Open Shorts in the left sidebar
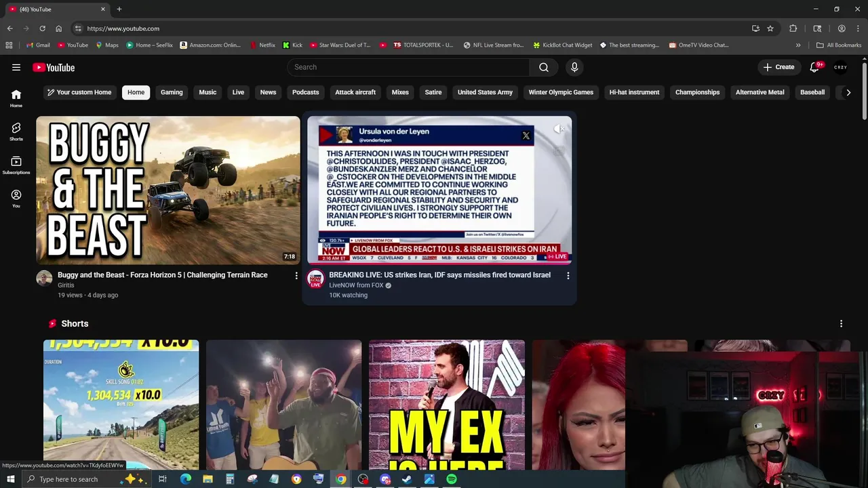This screenshot has height=488, width=868. tap(16, 131)
